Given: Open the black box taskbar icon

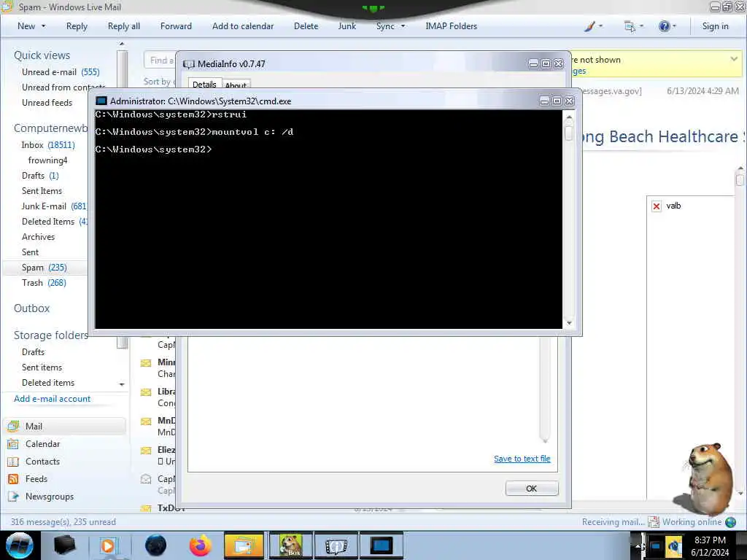Looking at the screenshot, I should [64, 545].
